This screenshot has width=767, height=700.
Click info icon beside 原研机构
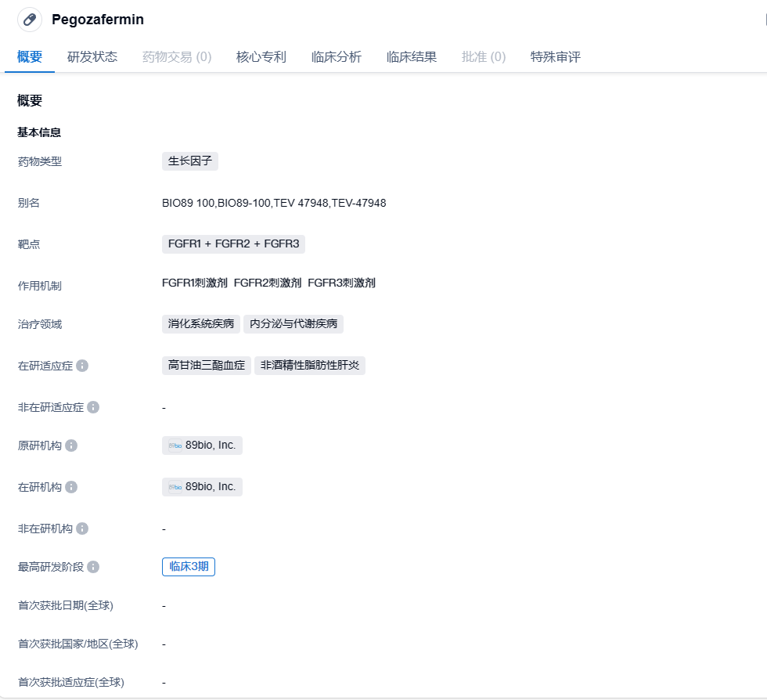71,446
